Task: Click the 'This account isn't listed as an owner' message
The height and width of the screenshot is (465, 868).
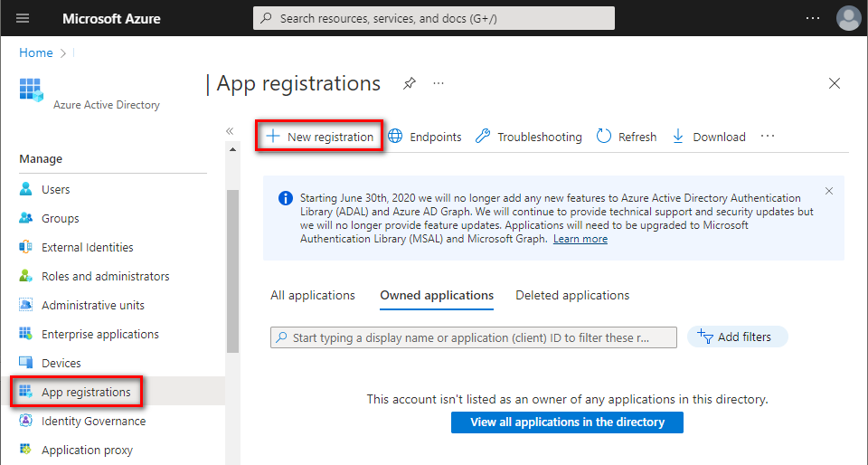Action: pyautogui.click(x=568, y=399)
